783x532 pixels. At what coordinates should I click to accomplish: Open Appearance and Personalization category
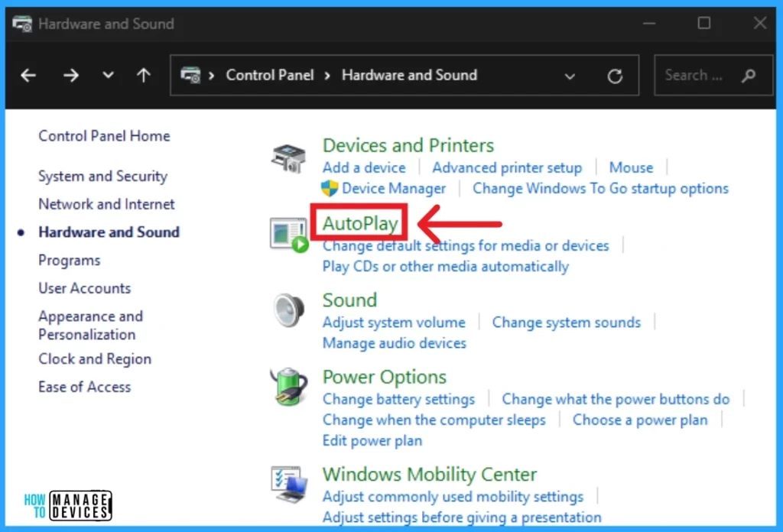pyautogui.click(x=91, y=326)
